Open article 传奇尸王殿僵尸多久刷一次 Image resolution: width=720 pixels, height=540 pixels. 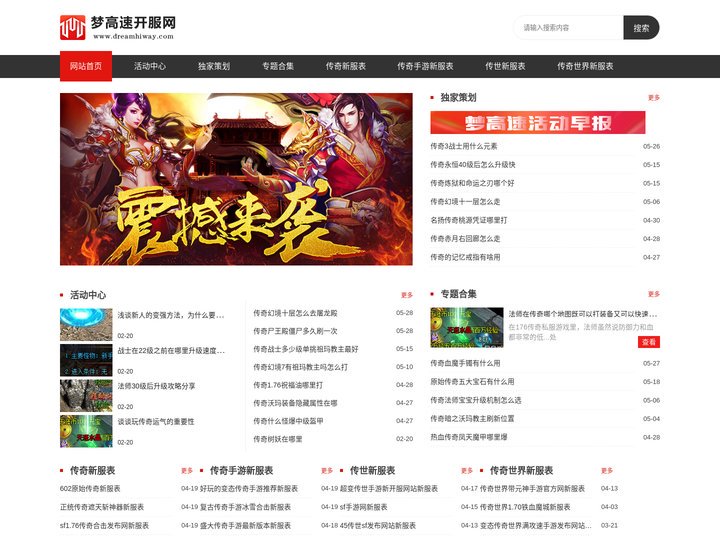(x=295, y=331)
